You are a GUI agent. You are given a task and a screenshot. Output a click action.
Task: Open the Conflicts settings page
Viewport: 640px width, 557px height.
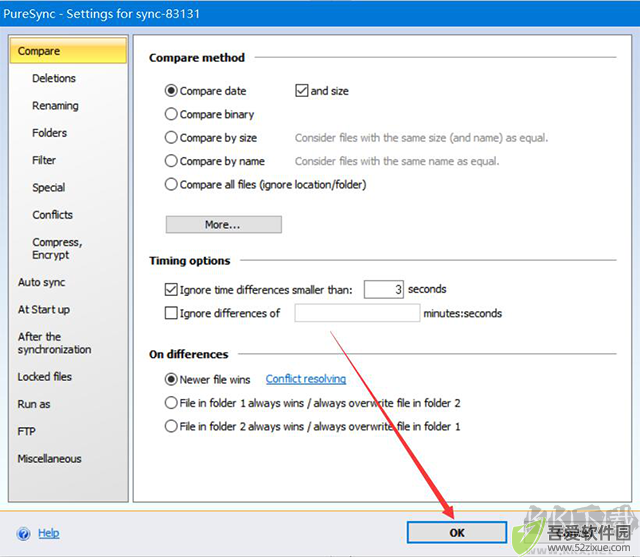(52, 215)
